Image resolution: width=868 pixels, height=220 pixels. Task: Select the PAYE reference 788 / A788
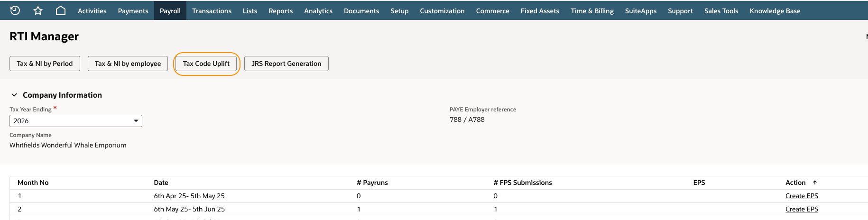pos(467,119)
